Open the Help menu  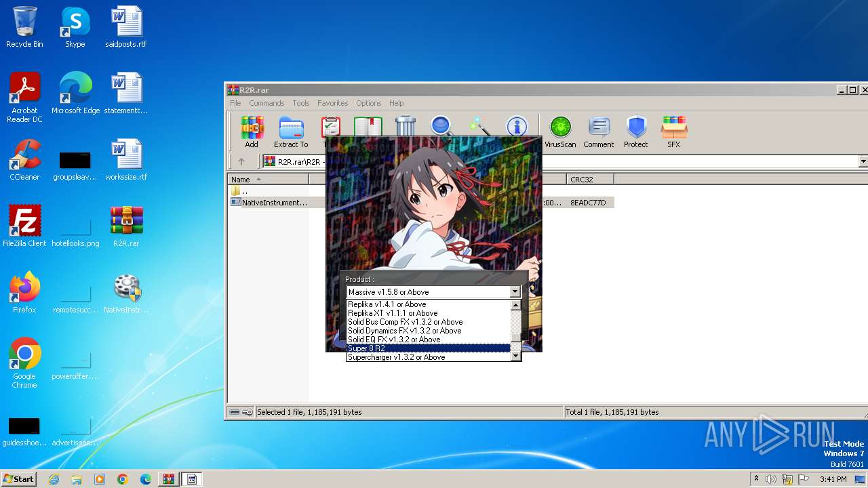click(x=397, y=103)
